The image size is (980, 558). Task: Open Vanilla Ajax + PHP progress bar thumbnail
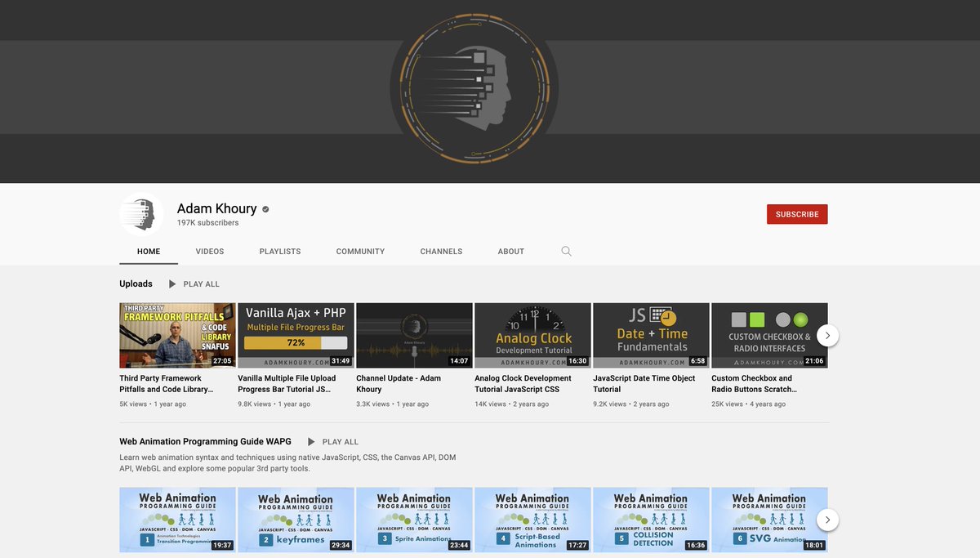[x=296, y=336]
